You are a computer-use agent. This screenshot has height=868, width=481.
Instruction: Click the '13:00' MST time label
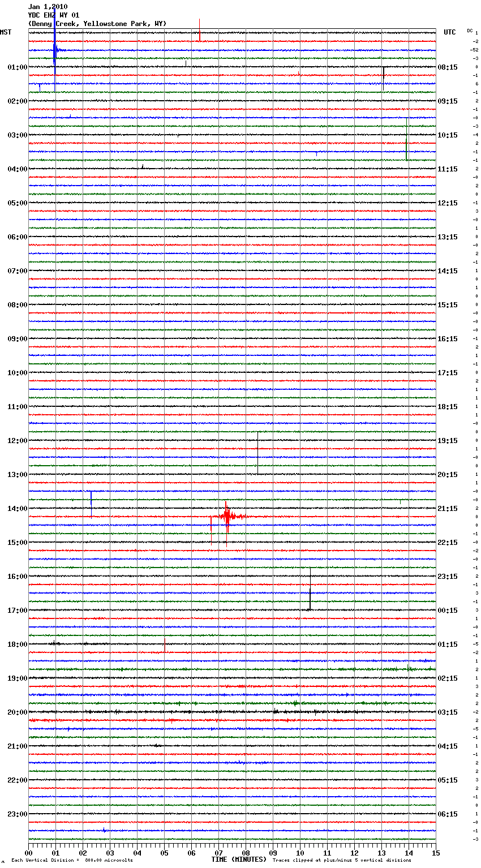tap(18, 475)
